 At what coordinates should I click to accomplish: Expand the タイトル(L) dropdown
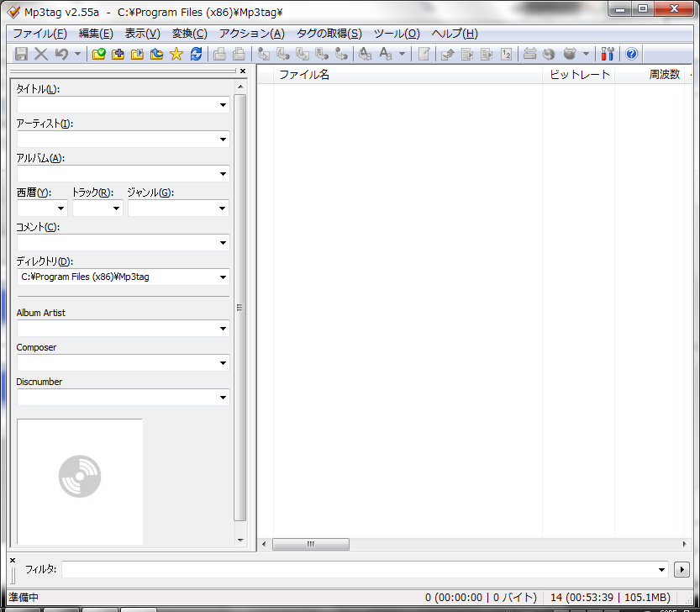(x=223, y=105)
